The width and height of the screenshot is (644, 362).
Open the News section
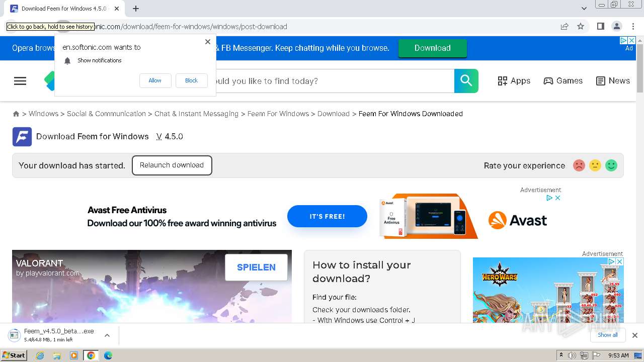[x=613, y=81]
